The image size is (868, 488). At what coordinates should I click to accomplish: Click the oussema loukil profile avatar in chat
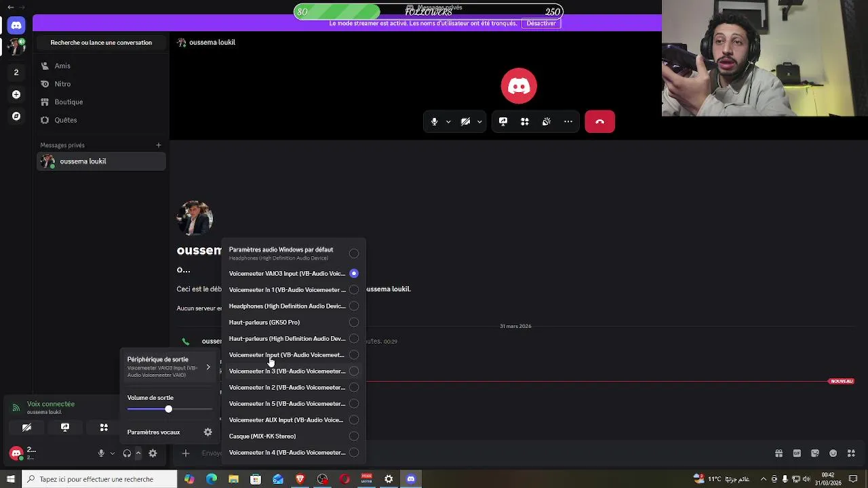tap(195, 218)
